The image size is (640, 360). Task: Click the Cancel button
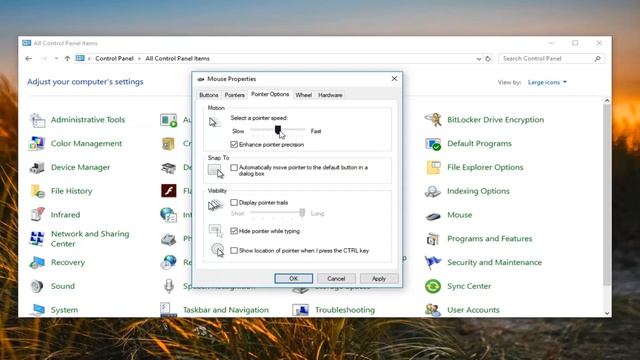336,278
